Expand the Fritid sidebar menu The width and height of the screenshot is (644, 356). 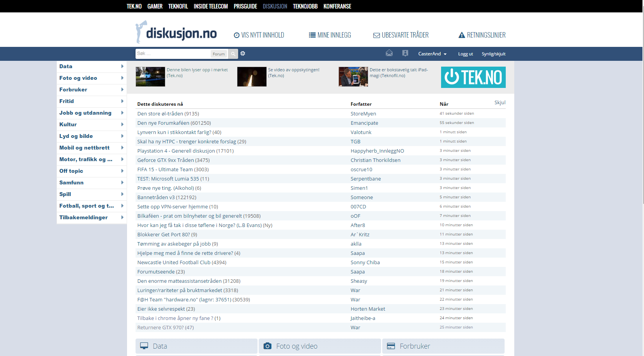tap(122, 101)
